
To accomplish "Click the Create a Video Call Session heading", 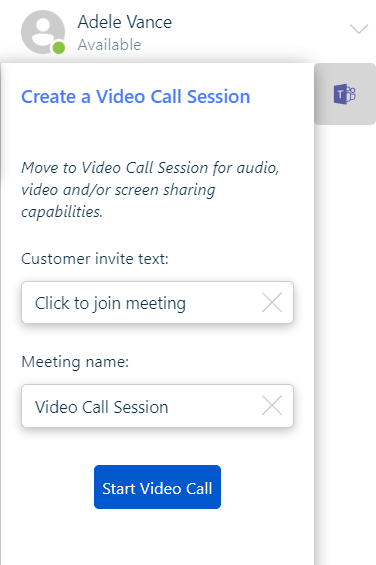I will click(136, 97).
